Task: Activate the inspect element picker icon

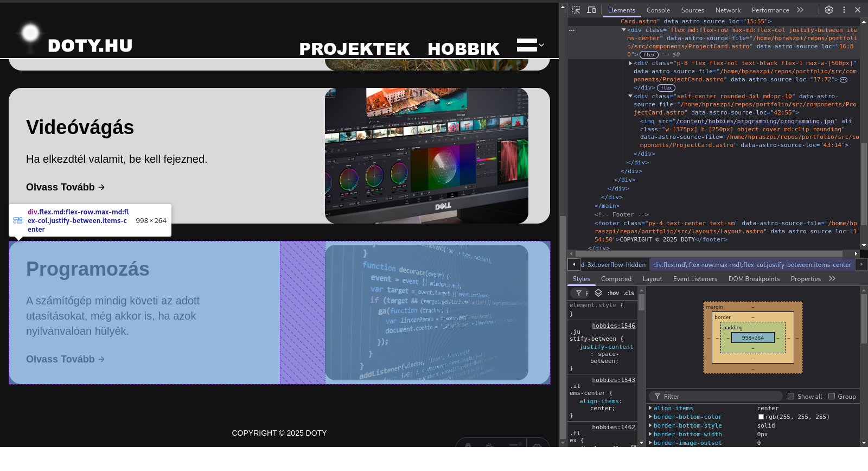Action: (x=576, y=10)
